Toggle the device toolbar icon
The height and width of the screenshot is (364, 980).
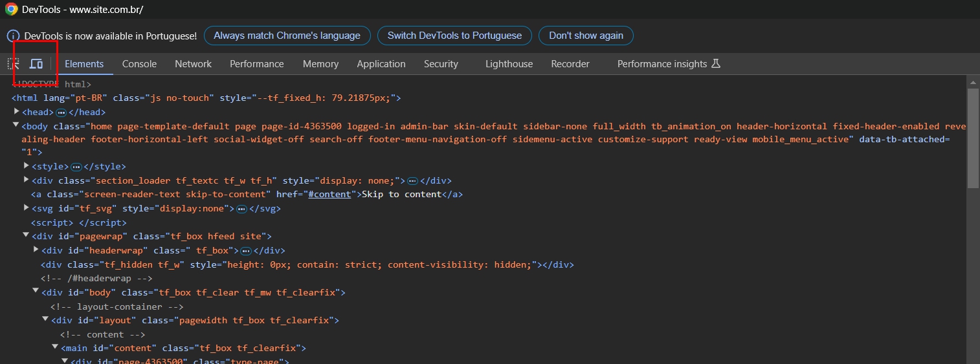pyautogui.click(x=36, y=64)
